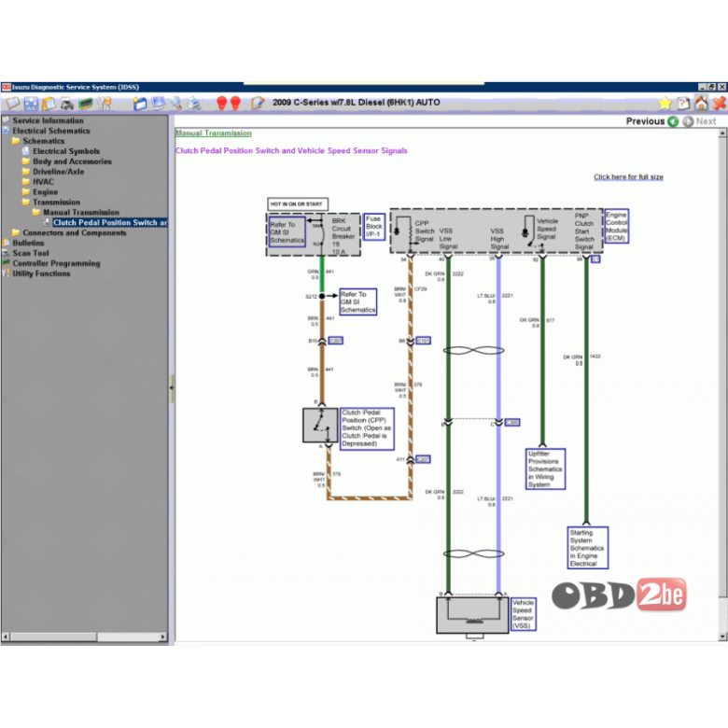
Task: Open Vehicle Speed Sensor (VSS) component link
Action: click(x=524, y=614)
